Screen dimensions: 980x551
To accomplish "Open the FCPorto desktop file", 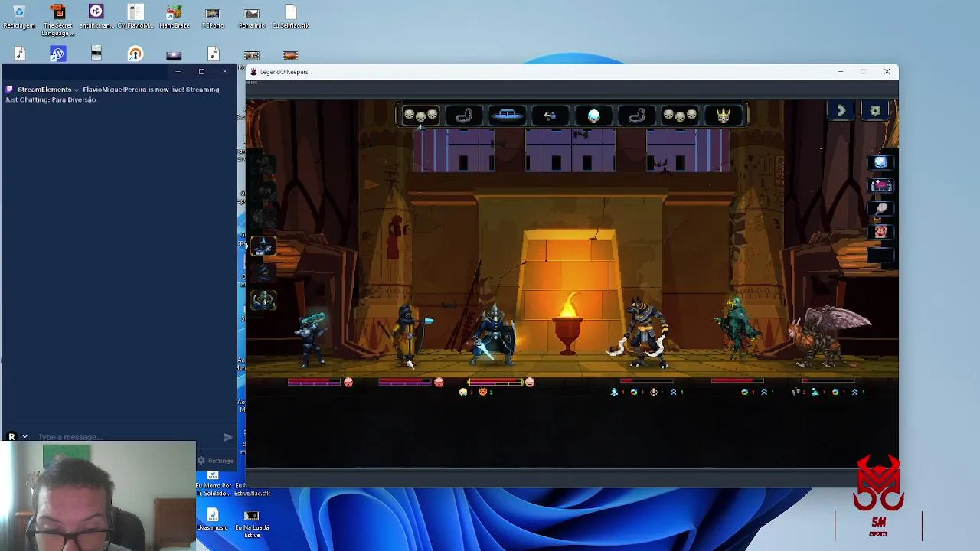I will click(213, 17).
